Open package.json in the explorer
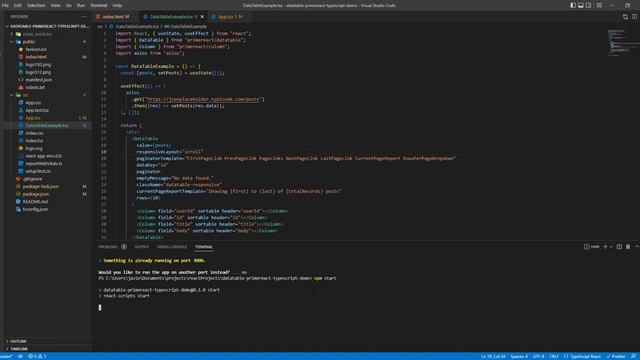 [36, 194]
